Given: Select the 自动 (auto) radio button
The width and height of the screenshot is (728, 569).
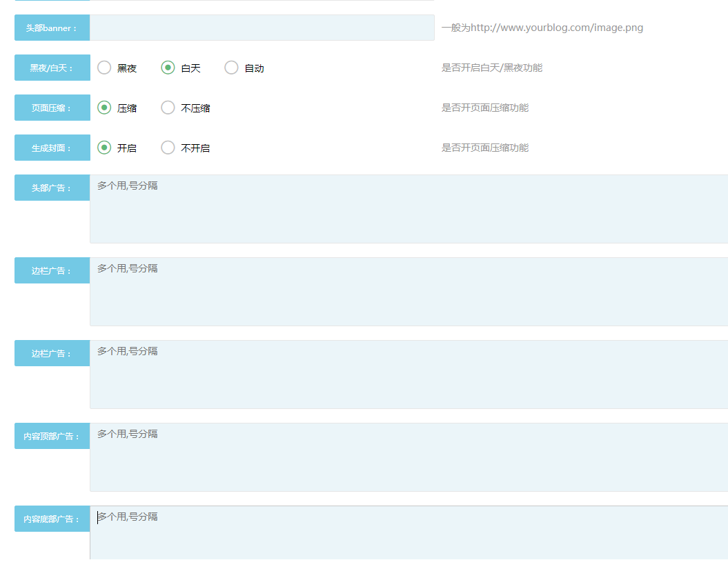Looking at the screenshot, I should point(231,68).
